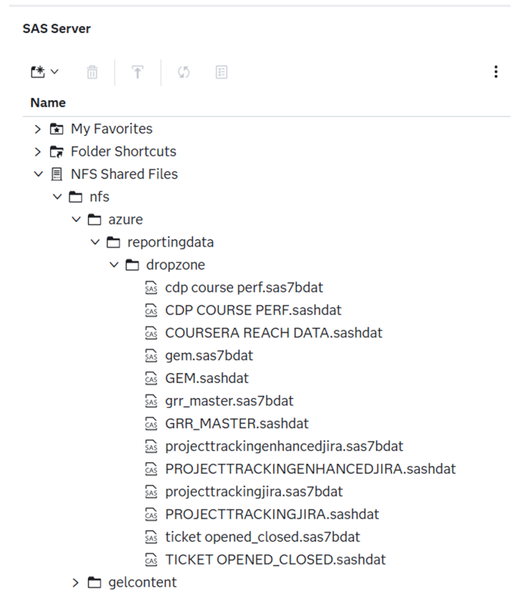Image resolution: width=527 pixels, height=596 pixels.
Task: Select the PROJECTTRACKINGENHANCEDJIRA.sashdat file
Action: tap(300, 469)
